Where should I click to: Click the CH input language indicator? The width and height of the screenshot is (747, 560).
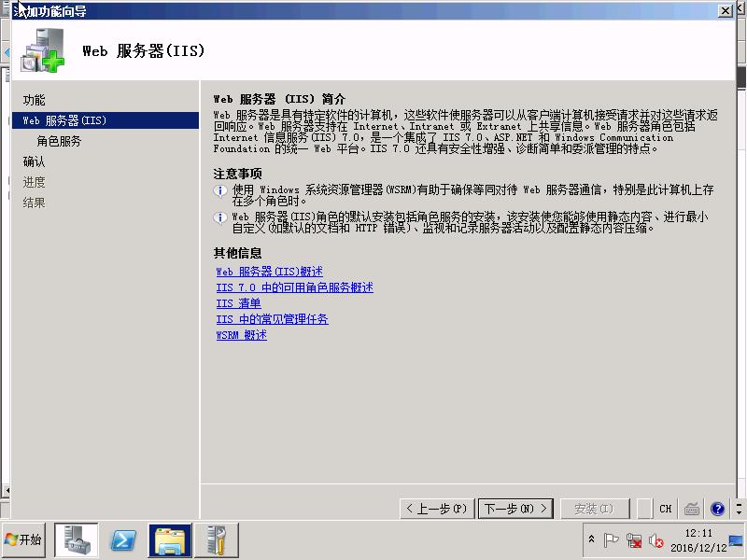point(665,509)
